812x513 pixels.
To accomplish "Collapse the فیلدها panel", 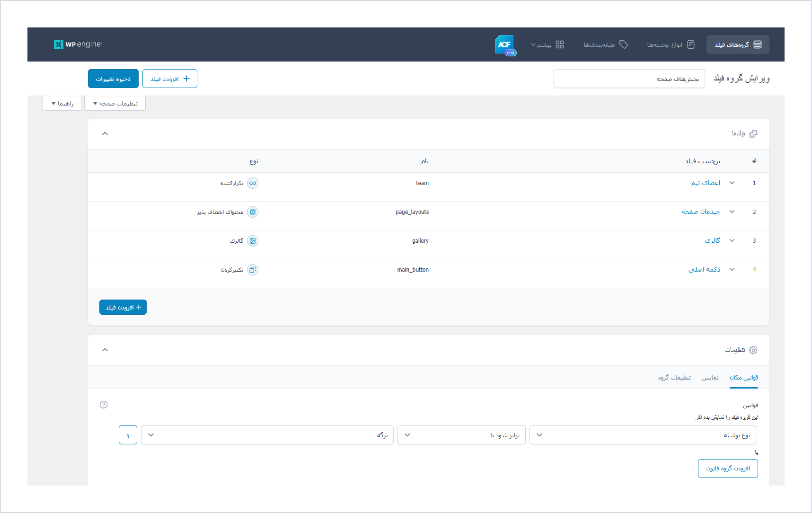I will tap(105, 133).
